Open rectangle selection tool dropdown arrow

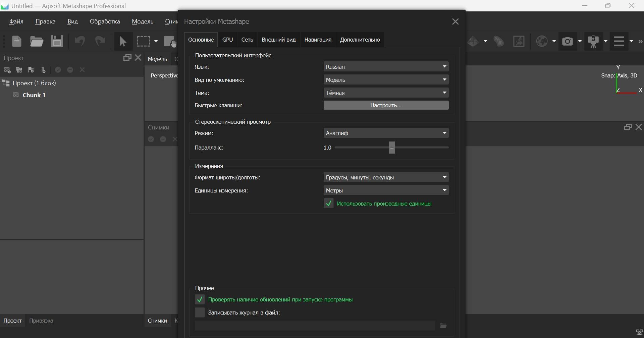click(156, 41)
